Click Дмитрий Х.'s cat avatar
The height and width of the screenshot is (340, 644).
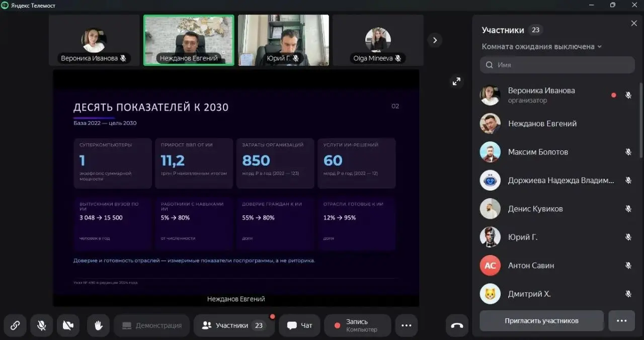[490, 294]
